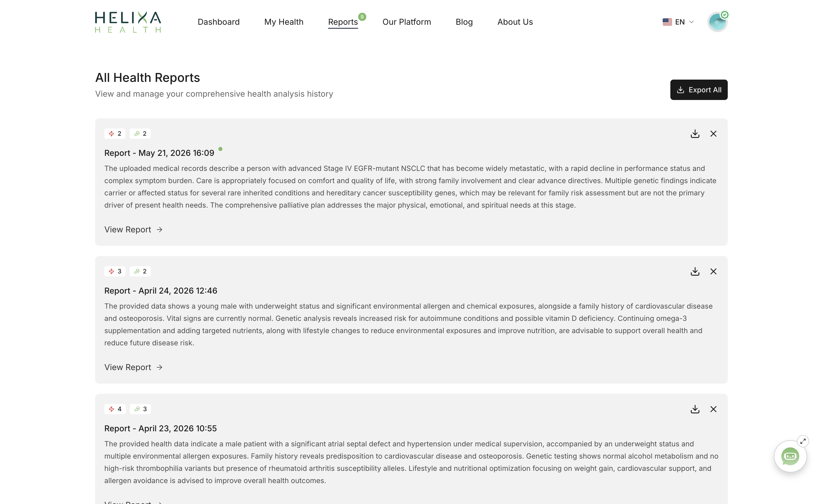This screenshot has width=828, height=504.
Task: Click the May 21 report summary paragraph
Action: point(410,187)
